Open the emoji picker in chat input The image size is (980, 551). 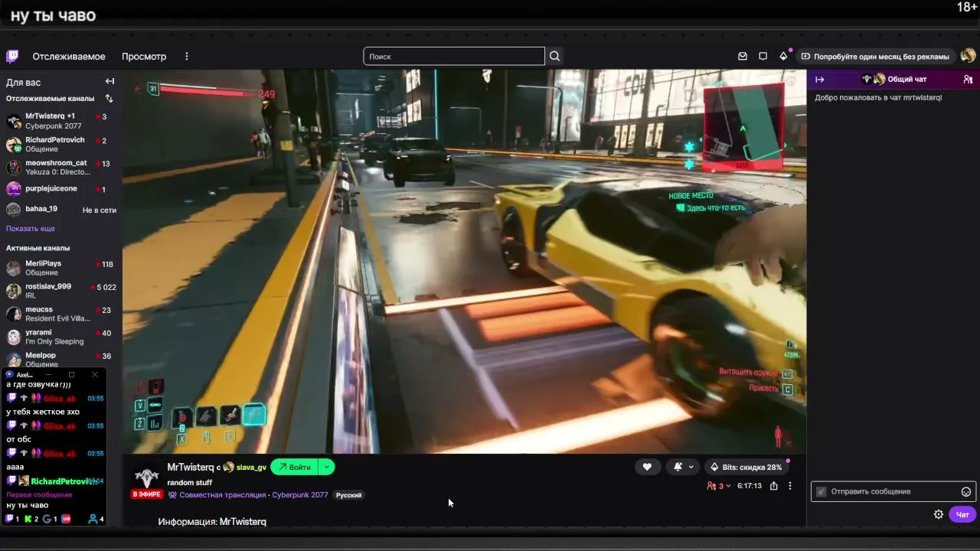pyautogui.click(x=966, y=492)
